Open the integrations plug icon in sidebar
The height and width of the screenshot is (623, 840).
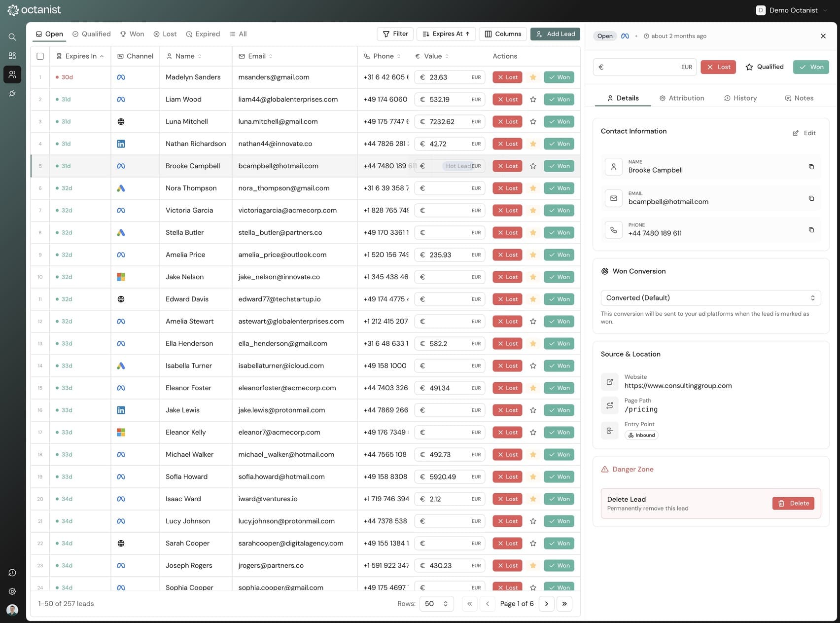point(12,93)
